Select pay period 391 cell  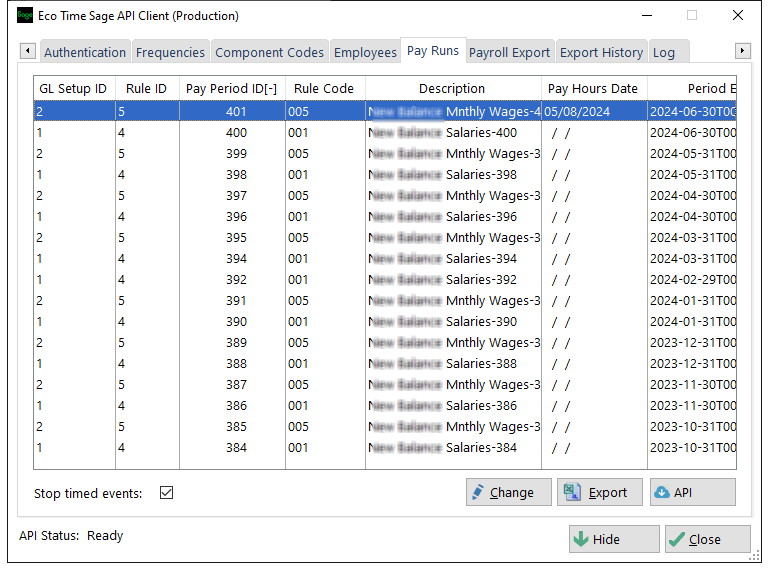coord(232,301)
